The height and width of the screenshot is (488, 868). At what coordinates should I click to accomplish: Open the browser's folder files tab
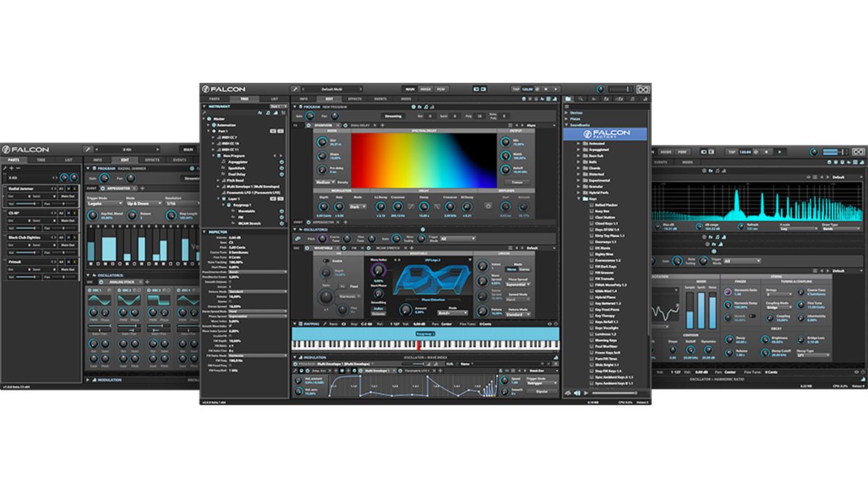point(569,98)
